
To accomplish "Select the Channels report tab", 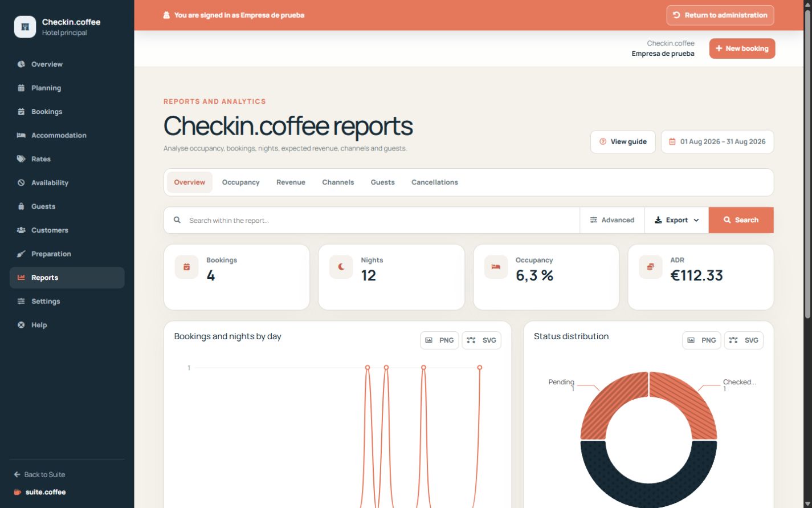I will tap(338, 182).
